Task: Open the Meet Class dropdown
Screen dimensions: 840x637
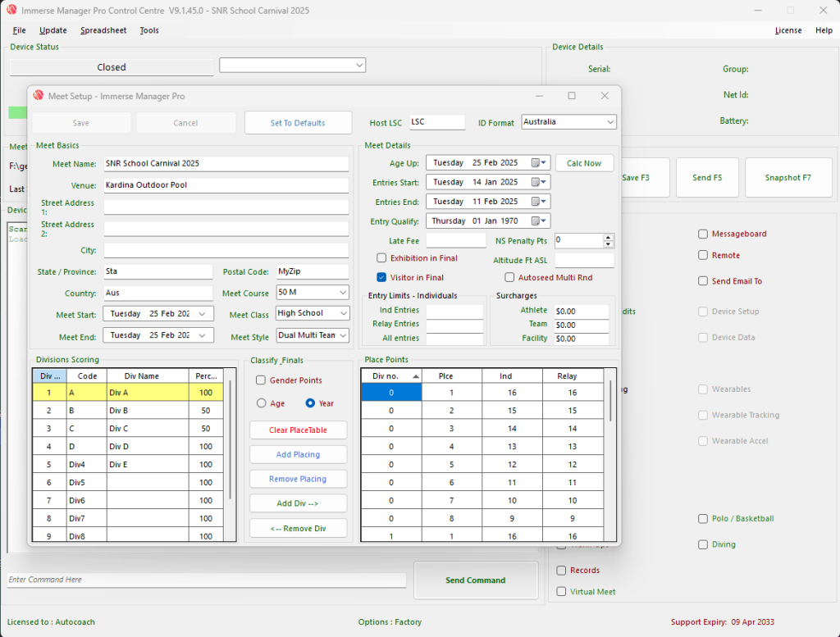Action: tap(313, 313)
